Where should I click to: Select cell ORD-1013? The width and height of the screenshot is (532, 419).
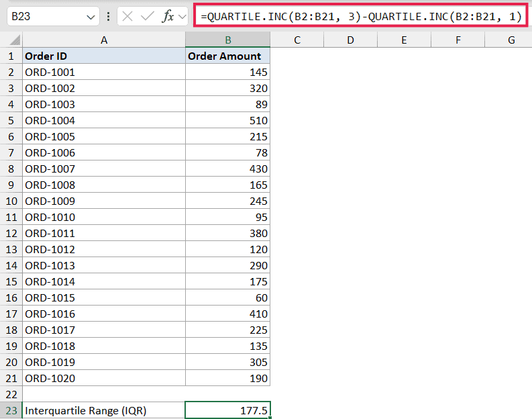pyautogui.click(x=104, y=265)
